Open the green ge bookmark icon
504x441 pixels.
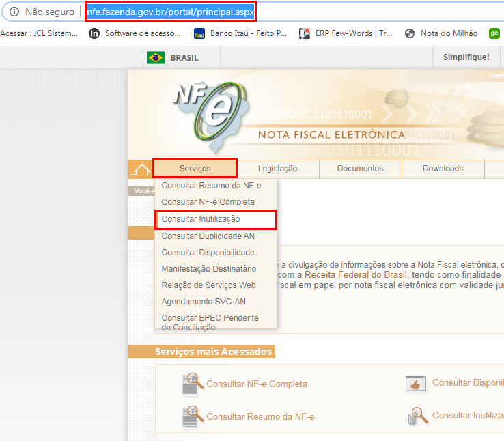click(x=494, y=33)
